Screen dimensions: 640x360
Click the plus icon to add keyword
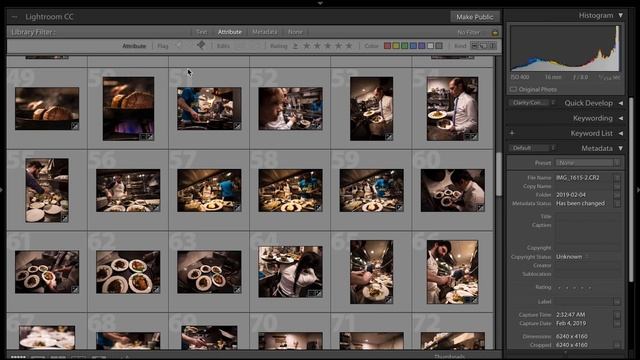coord(512,133)
